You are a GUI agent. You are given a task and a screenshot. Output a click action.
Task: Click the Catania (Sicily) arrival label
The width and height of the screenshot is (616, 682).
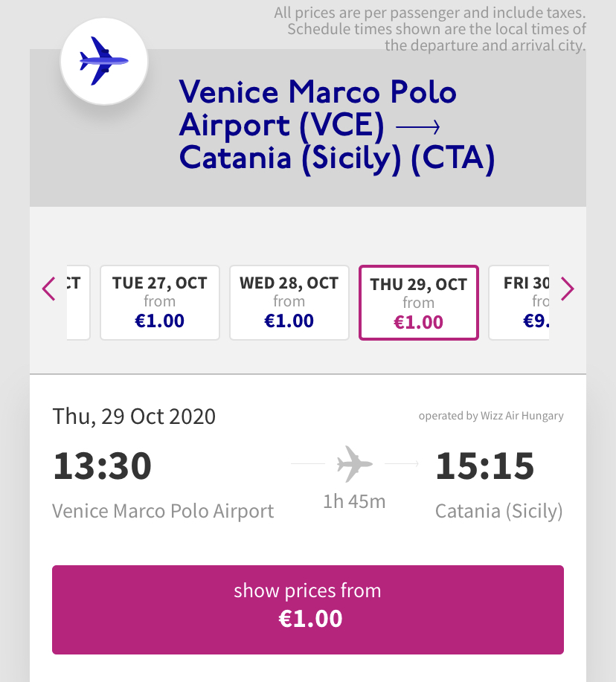[x=498, y=511]
